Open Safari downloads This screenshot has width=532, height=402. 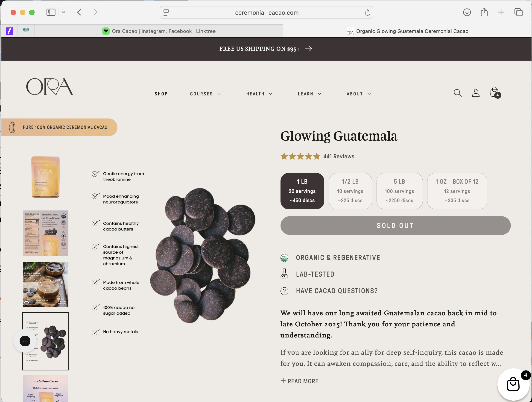tap(467, 12)
